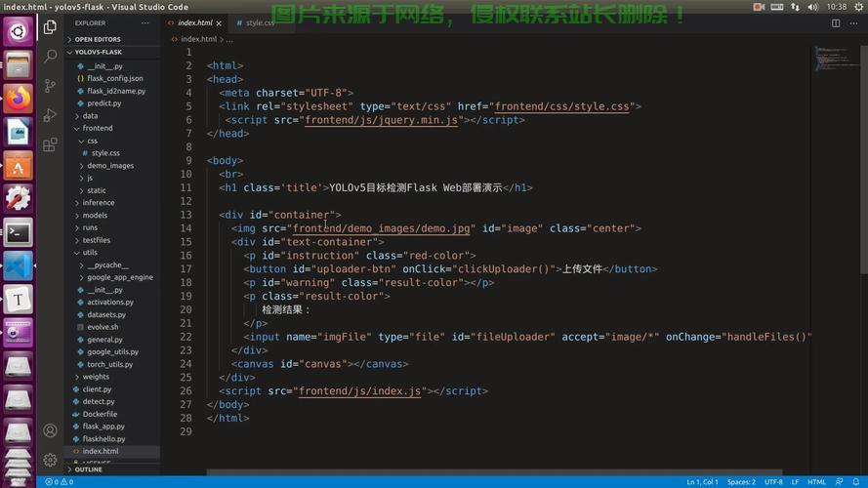
Task: Open flask_id2name.py file
Action: 116,91
